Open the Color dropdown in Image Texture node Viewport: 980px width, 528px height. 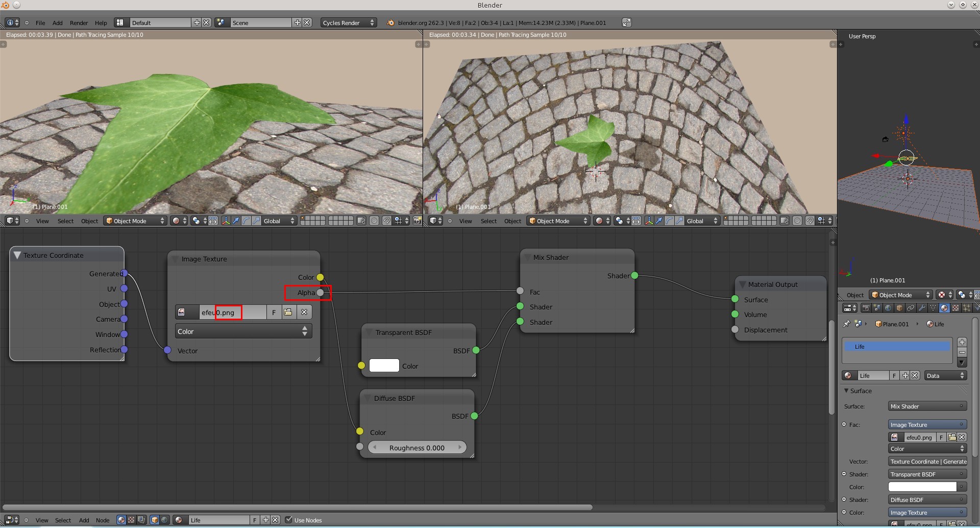(x=243, y=331)
